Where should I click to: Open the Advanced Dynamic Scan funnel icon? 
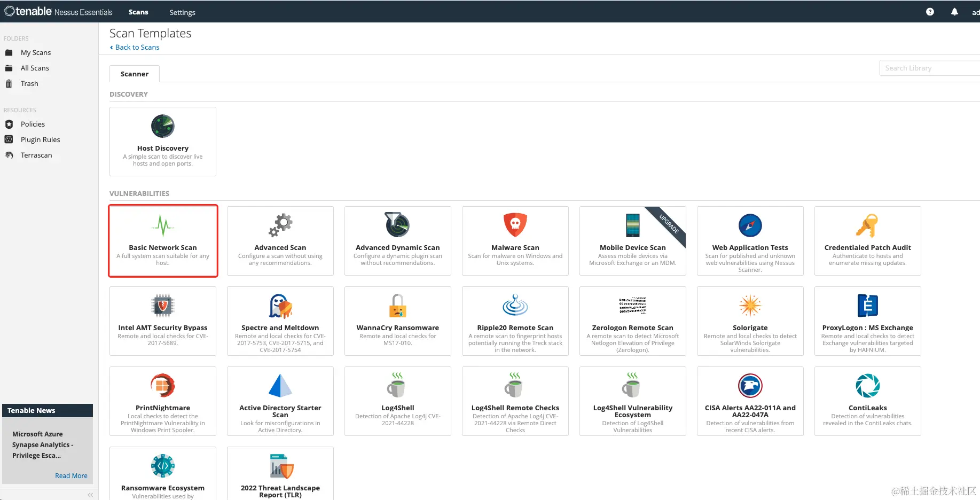coord(398,224)
